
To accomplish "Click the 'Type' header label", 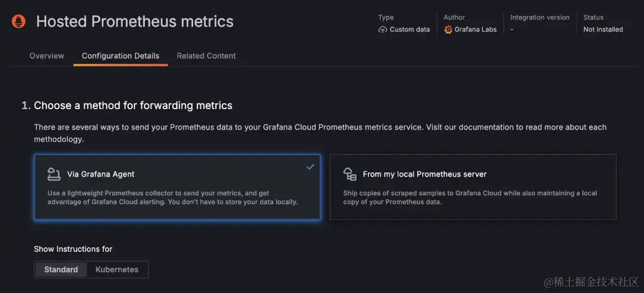I will click(386, 17).
